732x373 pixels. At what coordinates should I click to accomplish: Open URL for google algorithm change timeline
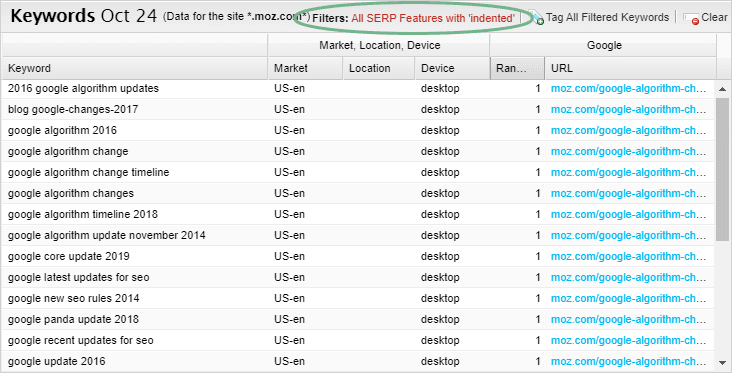[x=628, y=173]
